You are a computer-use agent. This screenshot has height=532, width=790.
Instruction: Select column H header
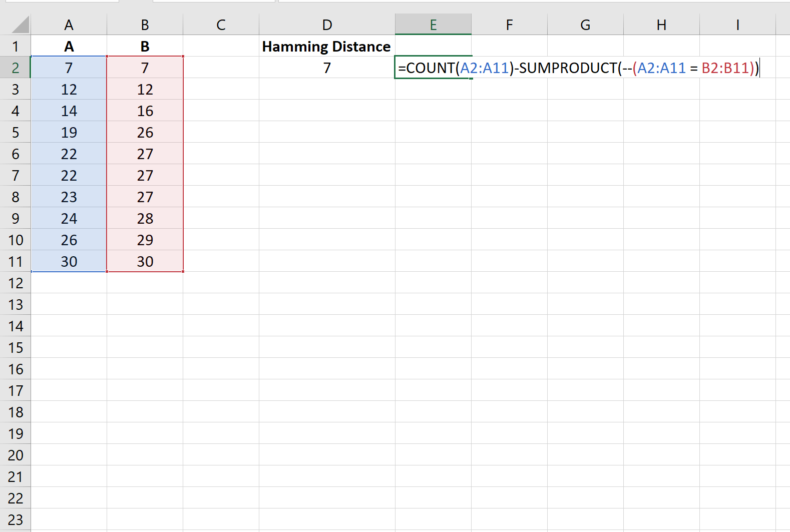click(662, 25)
